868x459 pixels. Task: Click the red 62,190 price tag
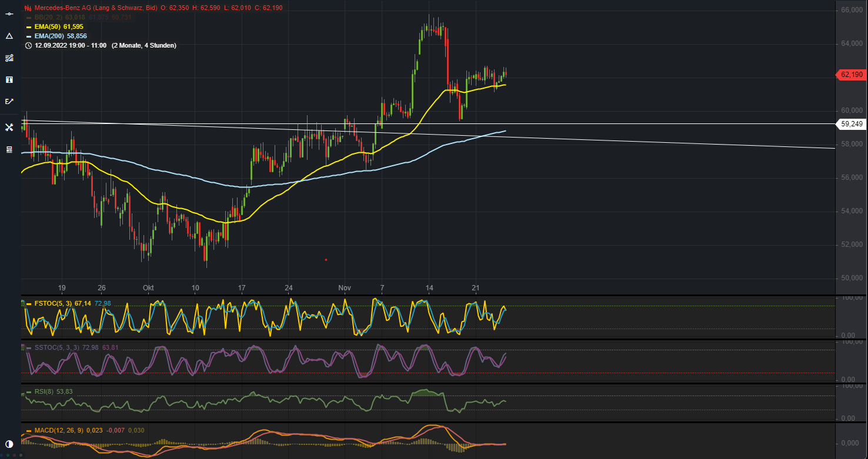(851, 75)
